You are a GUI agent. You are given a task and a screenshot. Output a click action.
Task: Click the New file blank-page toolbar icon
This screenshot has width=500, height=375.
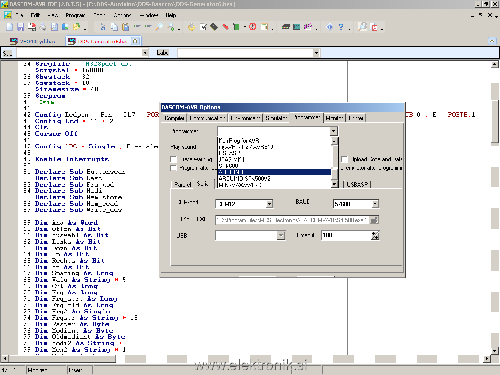[10, 27]
